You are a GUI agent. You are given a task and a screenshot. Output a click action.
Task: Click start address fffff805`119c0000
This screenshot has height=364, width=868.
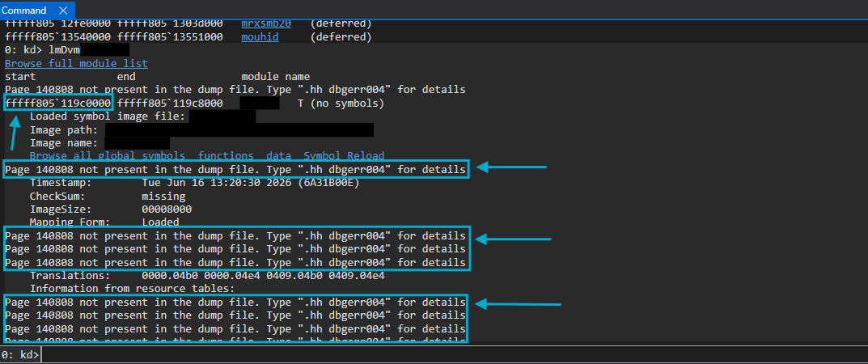(58, 104)
